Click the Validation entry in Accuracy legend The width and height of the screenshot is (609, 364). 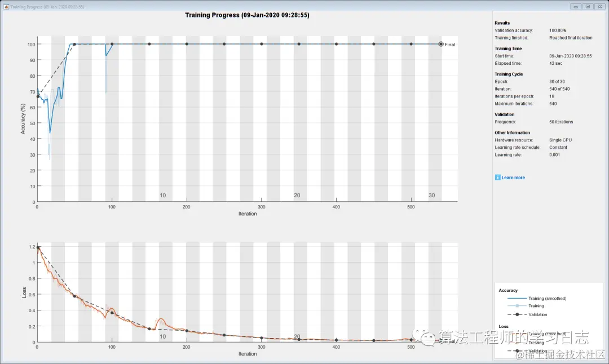tap(537, 315)
